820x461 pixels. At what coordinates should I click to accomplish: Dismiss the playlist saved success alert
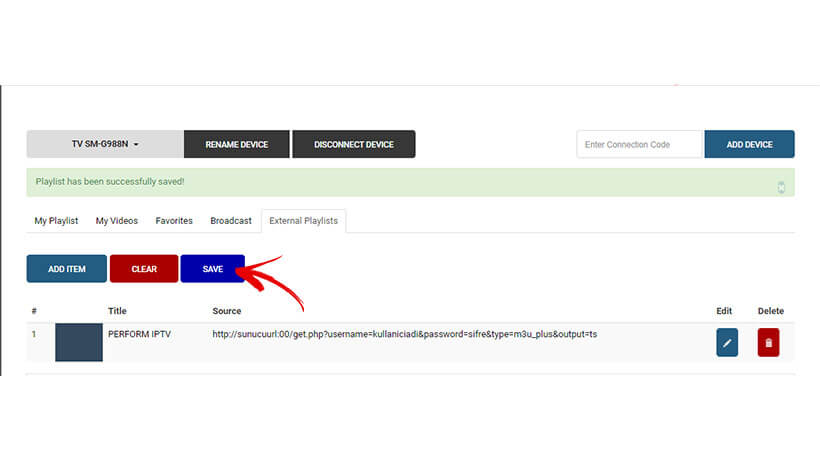coord(781,187)
